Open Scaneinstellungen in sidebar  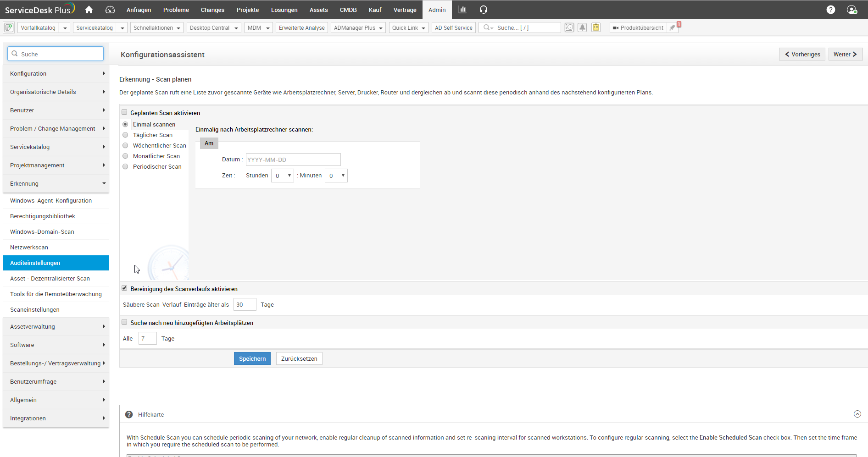click(56, 309)
